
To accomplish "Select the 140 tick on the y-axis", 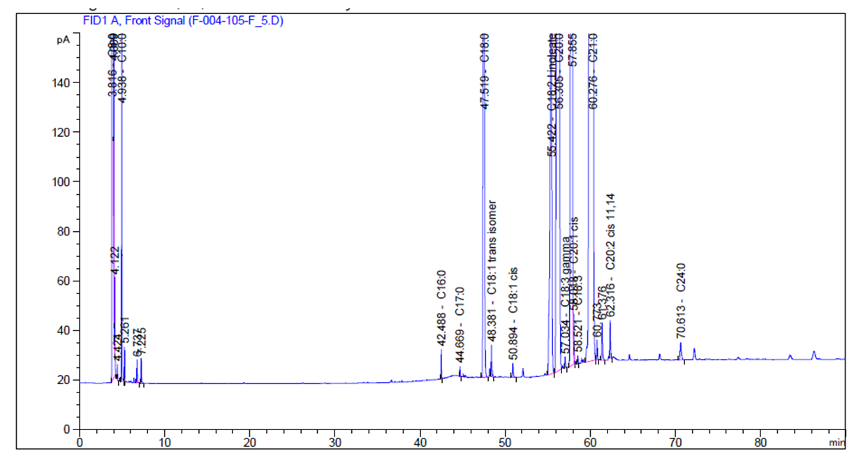I will (x=64, y=82).
